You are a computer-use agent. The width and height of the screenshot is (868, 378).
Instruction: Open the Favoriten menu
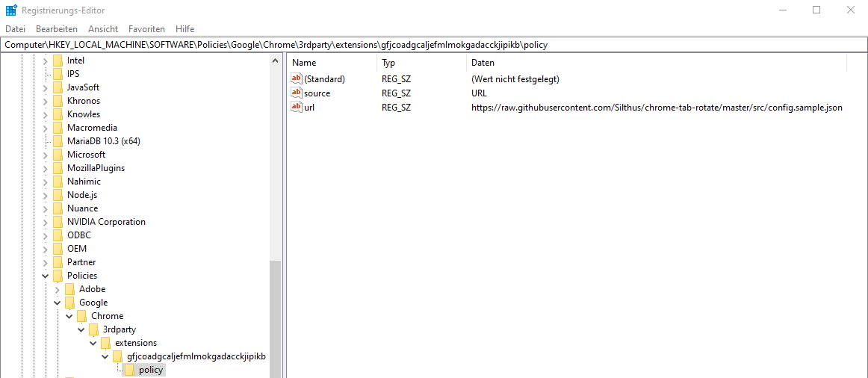146,29
